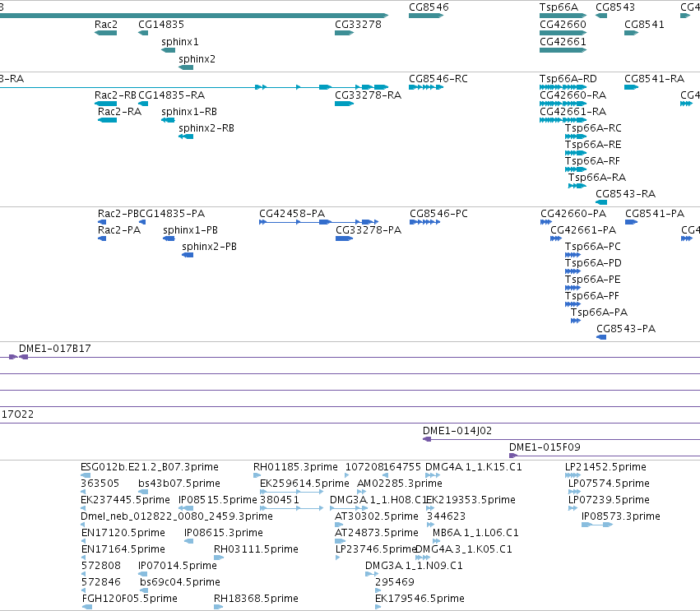Select transcript CG42661-RA
This screenshot has width=700, height=611.
point(563,120)
